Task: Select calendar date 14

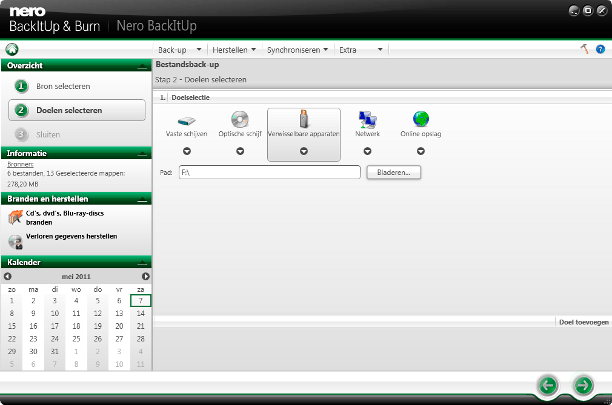Action: pyautogui.click(x=141, y=313)
